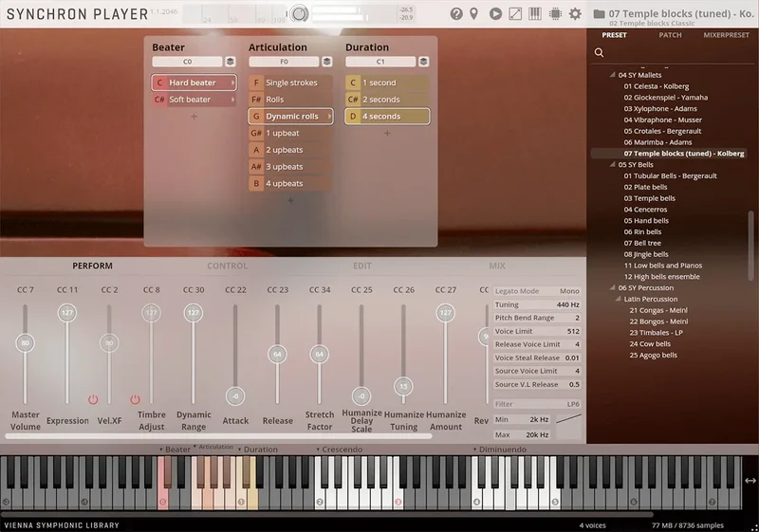
Task: Click the Pitch Bend Range value
Action: coord(537,318)
